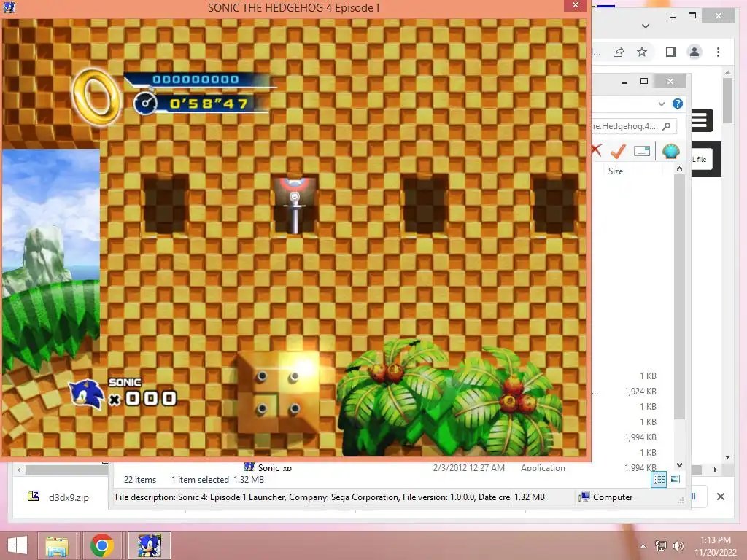Bookmark this page with the star icon
Screen dimensions: 747x560
click(x=642, y=52)
